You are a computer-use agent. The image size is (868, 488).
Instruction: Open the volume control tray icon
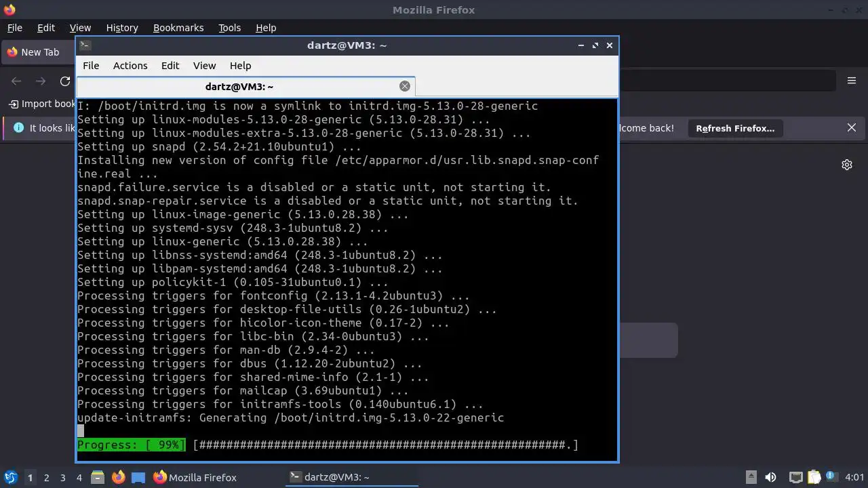[x=770, y=477]
